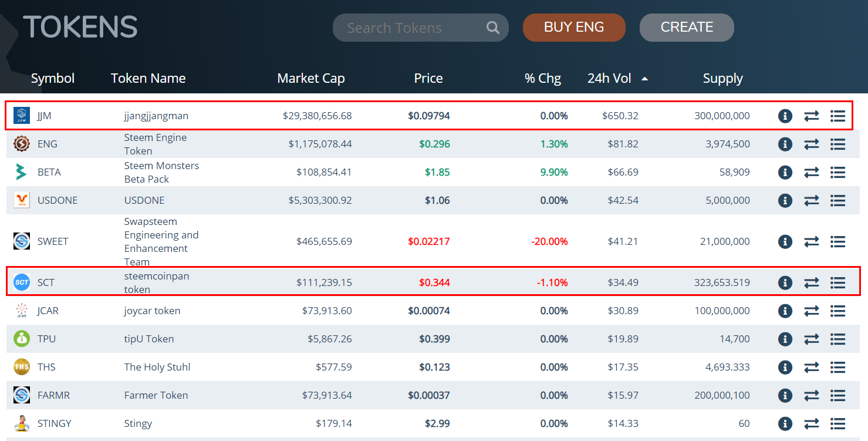Click the magnifier icon in search box
This screenshot has width=868, height=441.
click(493, 28)
